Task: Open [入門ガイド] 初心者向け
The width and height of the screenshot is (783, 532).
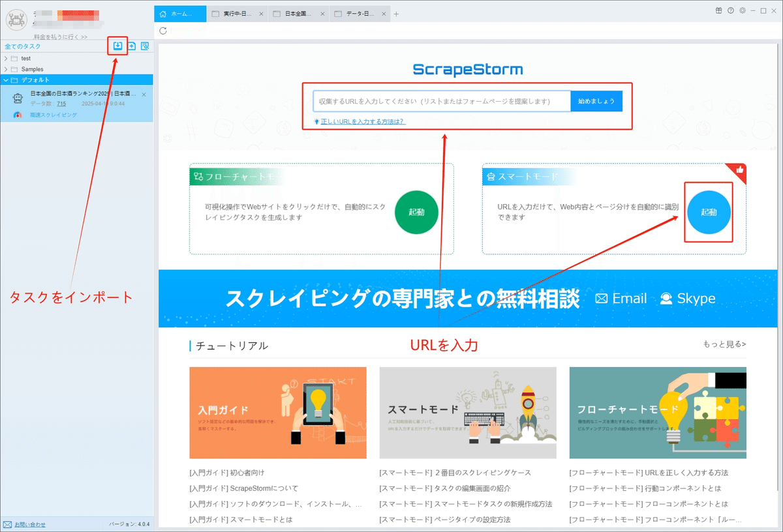Action: (227, 473)
